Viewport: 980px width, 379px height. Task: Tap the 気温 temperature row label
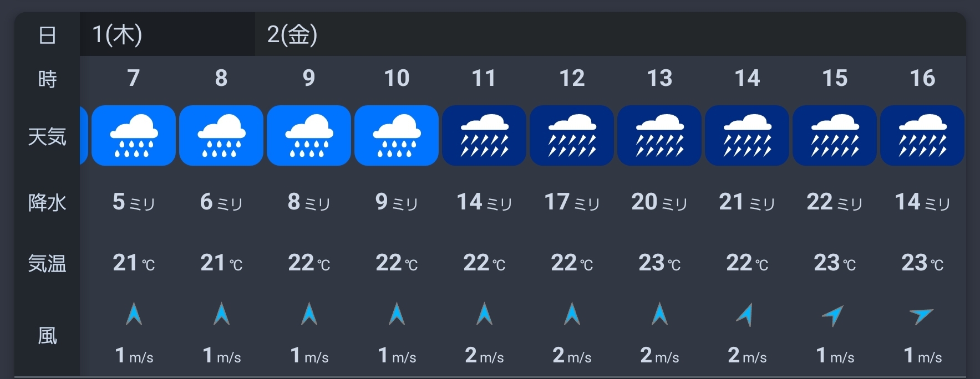point(47,263)
